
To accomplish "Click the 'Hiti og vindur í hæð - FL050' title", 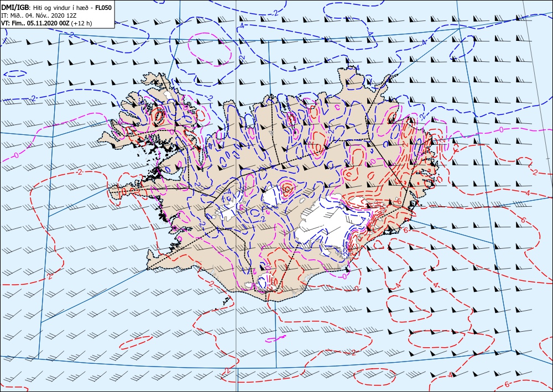I will click(72, 8).
